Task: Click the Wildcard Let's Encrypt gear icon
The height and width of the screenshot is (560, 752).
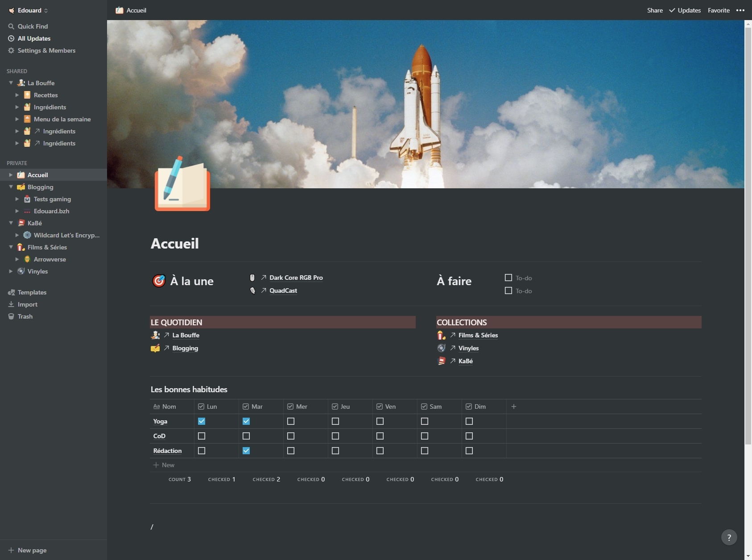Action: point(27,235)
